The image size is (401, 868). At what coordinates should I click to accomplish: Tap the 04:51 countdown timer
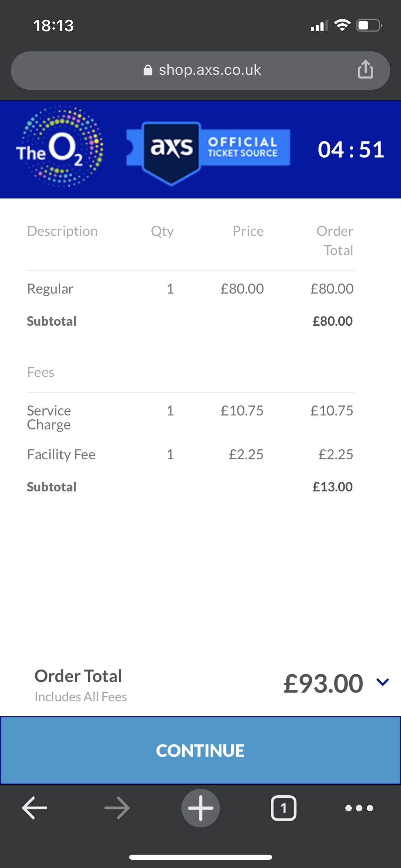[x=351, y=150]
